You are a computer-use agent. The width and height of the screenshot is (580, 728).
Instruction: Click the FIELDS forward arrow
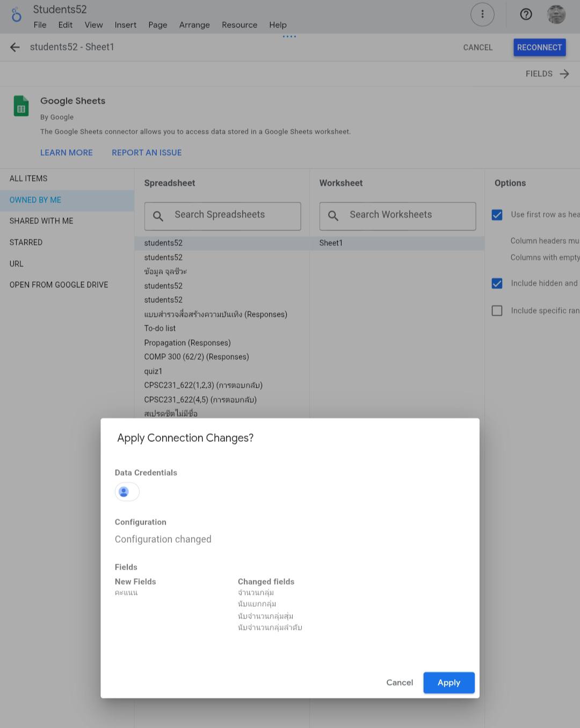(x=564, y=74)
